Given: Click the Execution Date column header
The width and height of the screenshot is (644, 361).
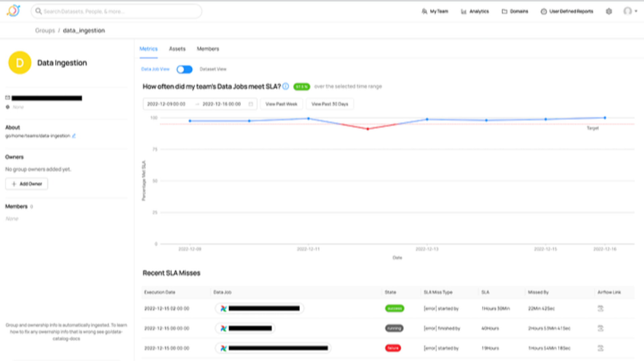Looking at the screenshot, I should coord(160,292).
